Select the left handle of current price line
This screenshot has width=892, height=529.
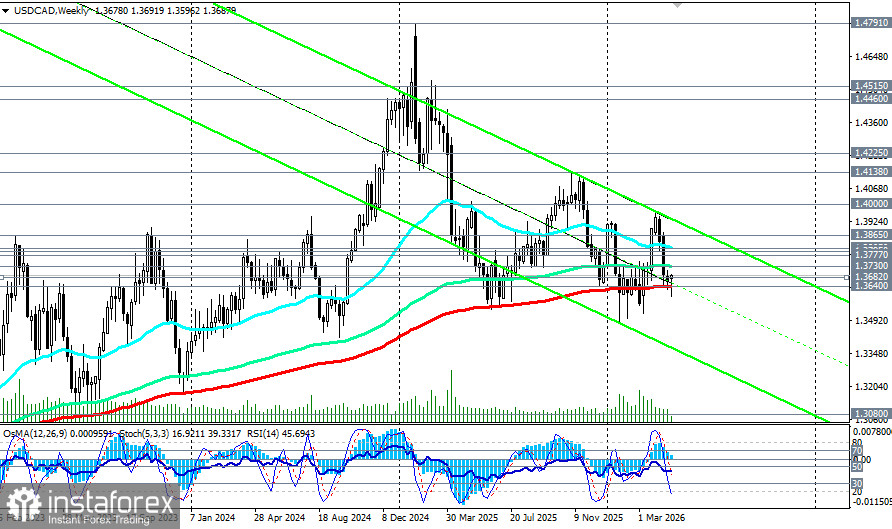click(x=2, y=277)
